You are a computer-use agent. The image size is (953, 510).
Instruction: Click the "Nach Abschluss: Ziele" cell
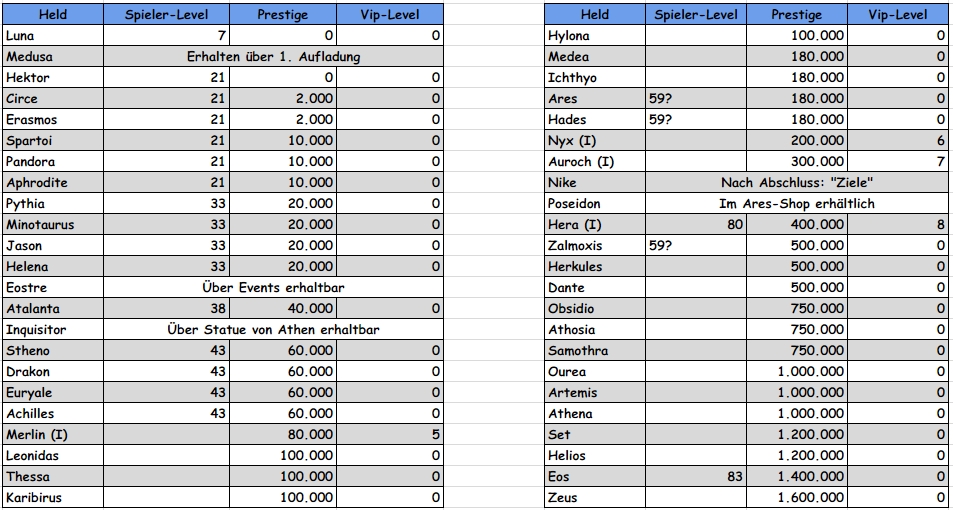pos(797,183)
